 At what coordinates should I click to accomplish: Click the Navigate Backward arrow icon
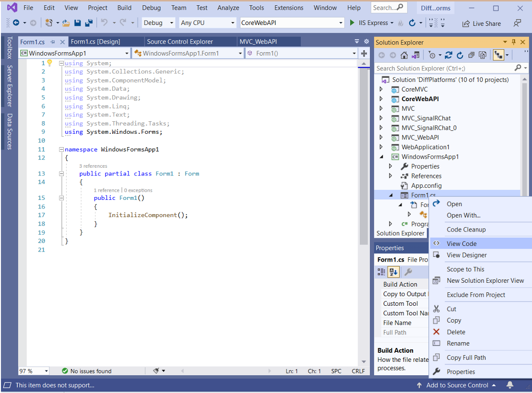[x=16, y=23]
